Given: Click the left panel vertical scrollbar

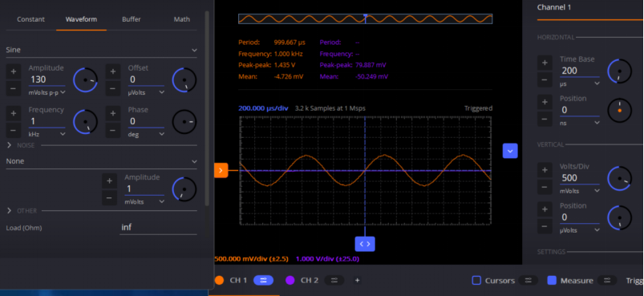Looking at the screenshot, I should pos(207,108).
